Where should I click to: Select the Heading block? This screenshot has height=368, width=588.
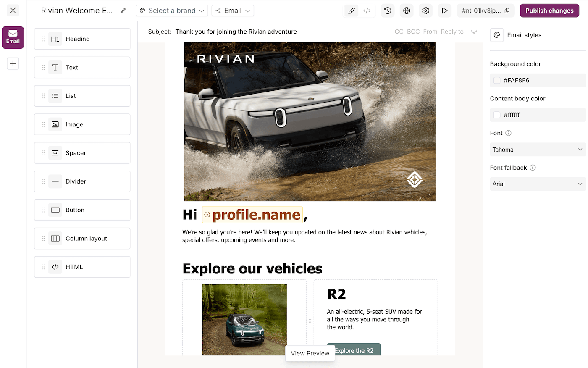pyautogui.click(x=82, y=39)
